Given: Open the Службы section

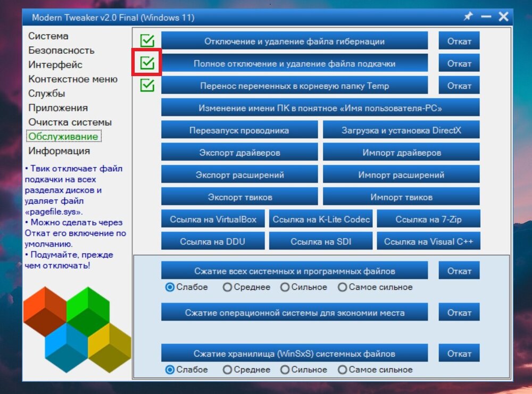Looking at the screenshot, I should tap(46, 93).
